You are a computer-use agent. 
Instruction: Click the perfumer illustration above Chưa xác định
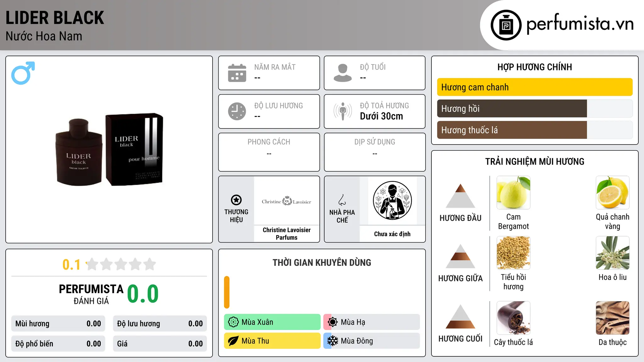tap(392, 200)
